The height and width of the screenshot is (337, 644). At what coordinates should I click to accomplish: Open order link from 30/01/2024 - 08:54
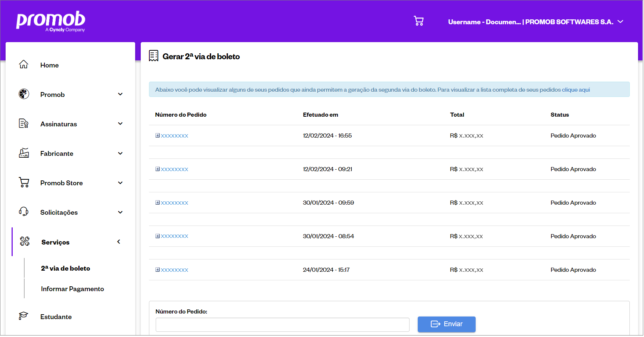coord(174,236)
